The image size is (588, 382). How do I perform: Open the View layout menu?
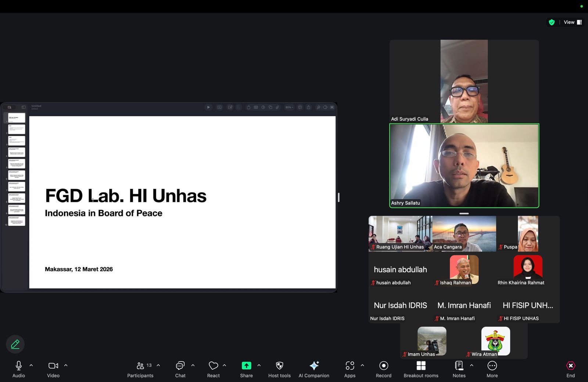573,22
